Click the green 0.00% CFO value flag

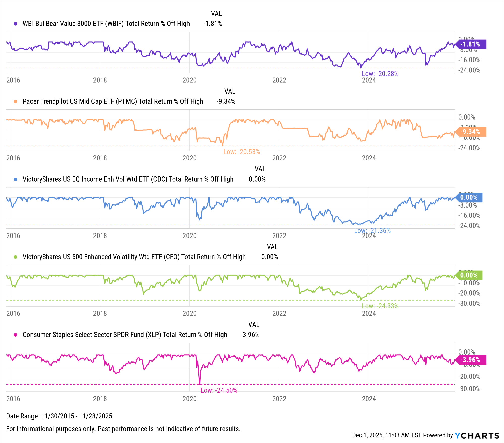[x=469, y=275]
